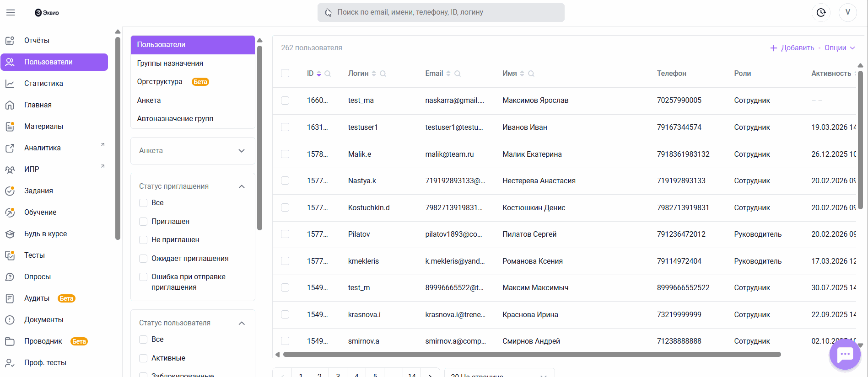Collapse the Статус приглашения section
Viewport: 868px width, 377px height.
point(242,186)
